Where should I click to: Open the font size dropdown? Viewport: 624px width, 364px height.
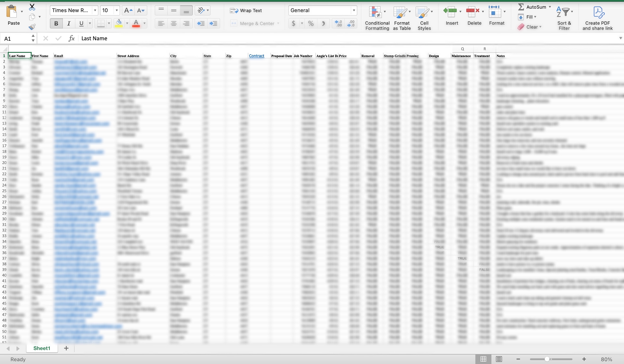point(117,10)
